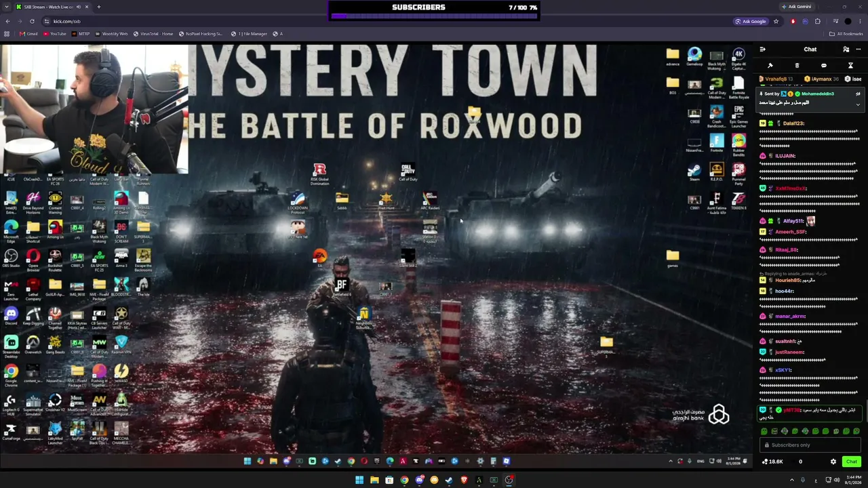Open Vrahafq8 top gifter profile
The image size is (868, 488).
(775, 79)
